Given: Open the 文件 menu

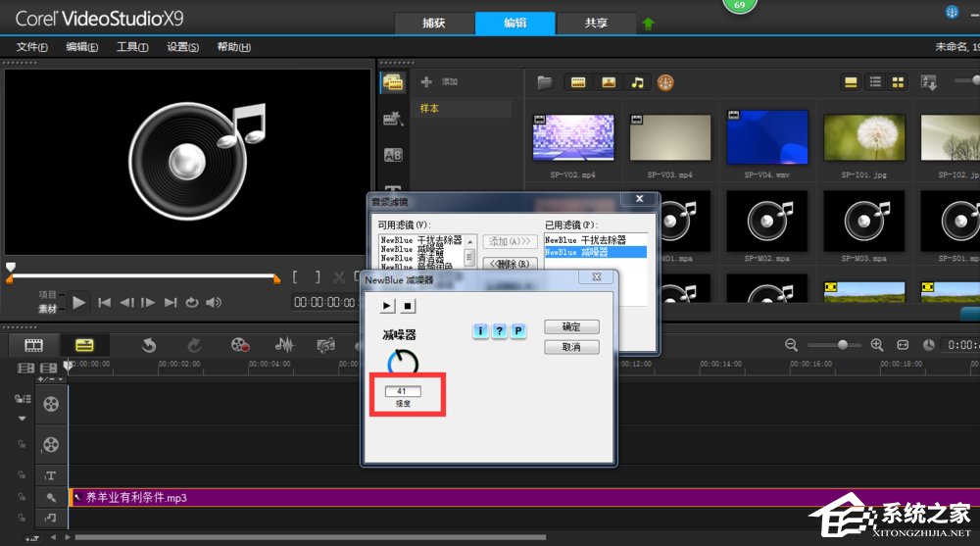Looking at the screenshot, I should tap(32, 47).
